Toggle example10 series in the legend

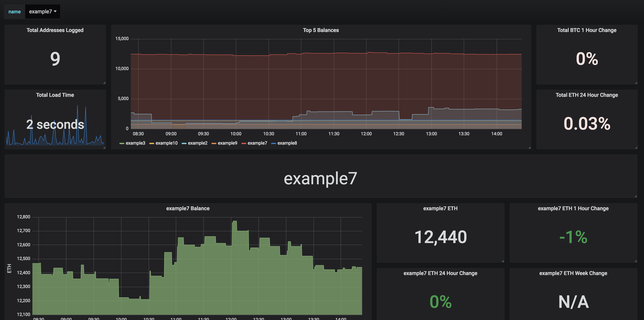[x=166, y=143]
